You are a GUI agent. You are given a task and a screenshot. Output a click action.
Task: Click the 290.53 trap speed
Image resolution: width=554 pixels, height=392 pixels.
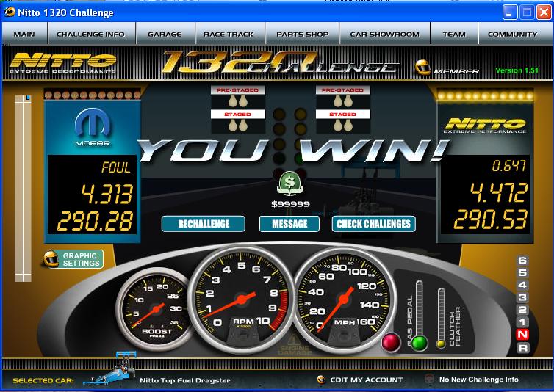490,219
